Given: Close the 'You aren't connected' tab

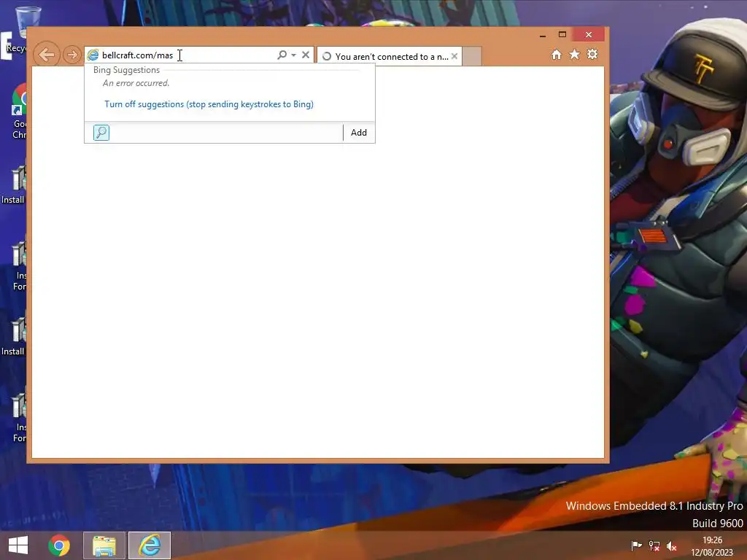Looking at the screenshot, I should point(454,56).
